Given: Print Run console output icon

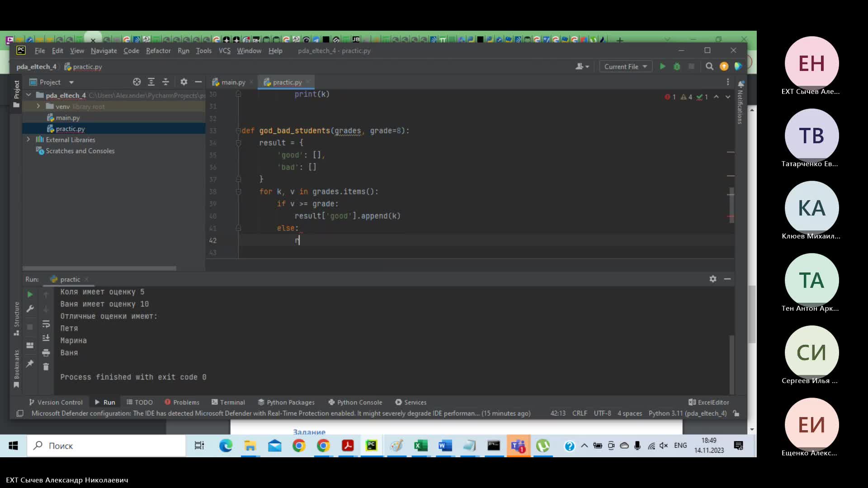Looking at the screenshot, I should click(x=46, y=352).
